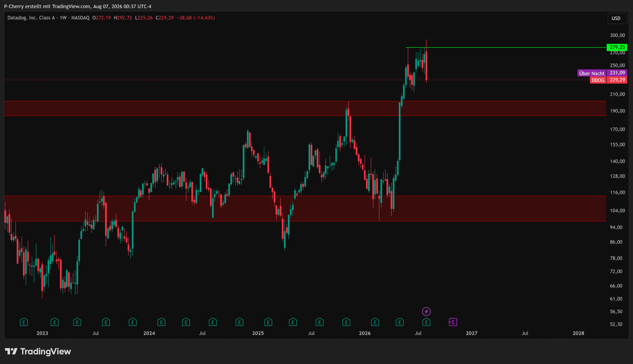
Task: Click the close value C229,29
Action: 164,18
